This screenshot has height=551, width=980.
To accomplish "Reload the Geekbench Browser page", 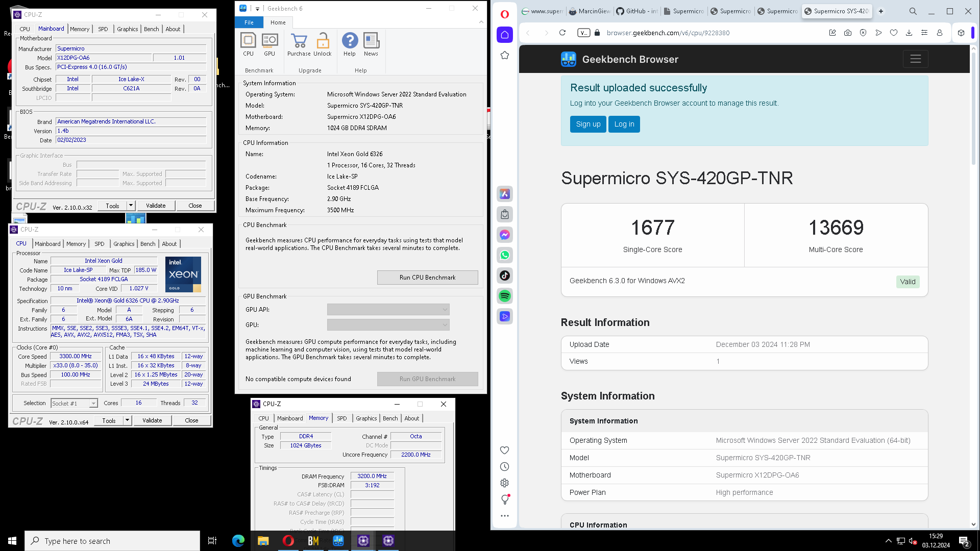I will pyautogui.click(x=562, y=33).
